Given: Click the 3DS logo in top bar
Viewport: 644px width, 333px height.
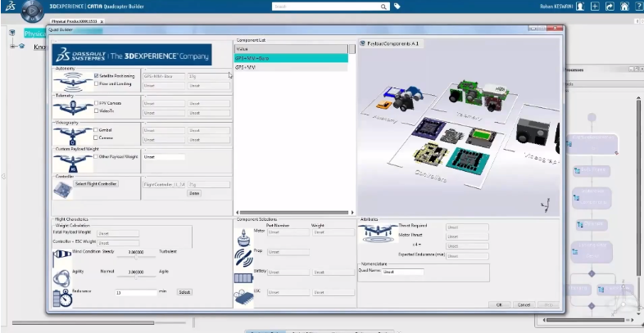Looking at the screenshot, I should [x=11, y=7].
